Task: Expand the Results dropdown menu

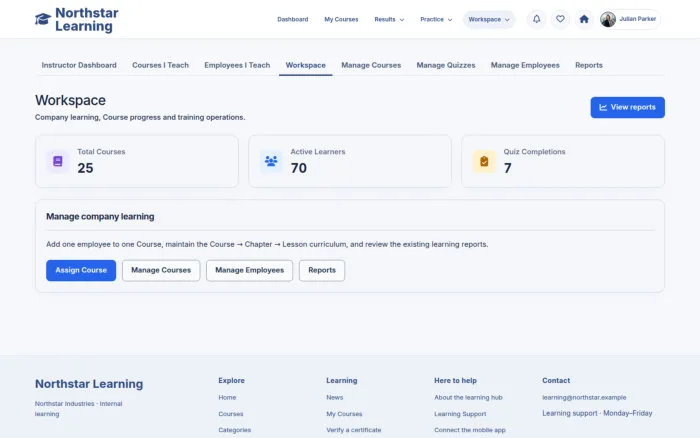Action: pyautogui.click(x=389, y=20)
